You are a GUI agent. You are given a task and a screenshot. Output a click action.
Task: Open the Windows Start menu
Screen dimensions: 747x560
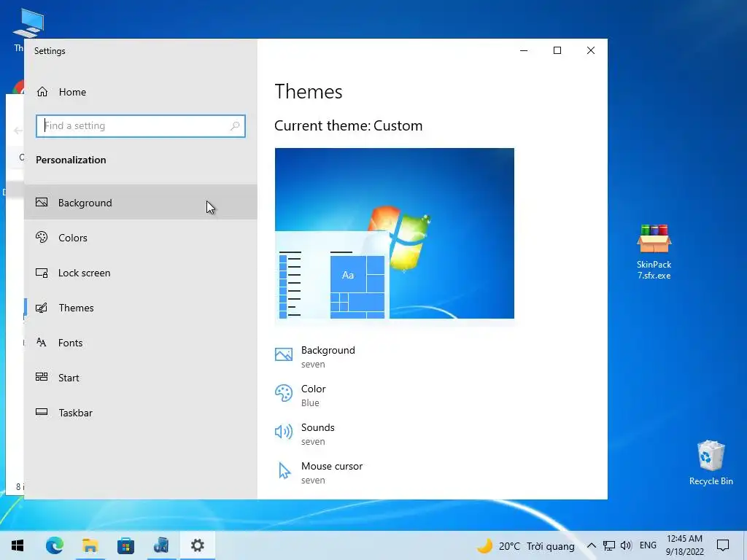coord(18,545)
